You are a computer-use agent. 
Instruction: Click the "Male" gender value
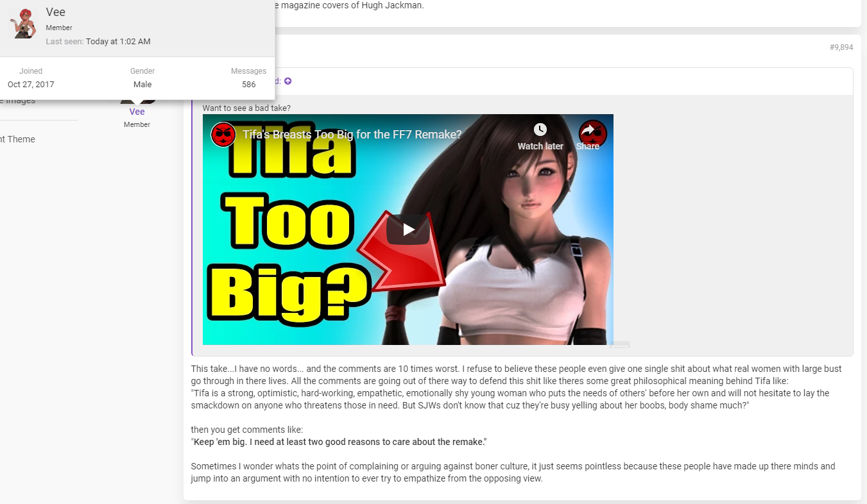[x=142, y=85]
